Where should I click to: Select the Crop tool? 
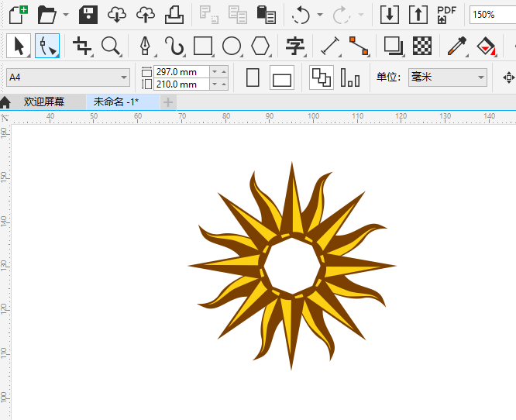pos(82,46)
